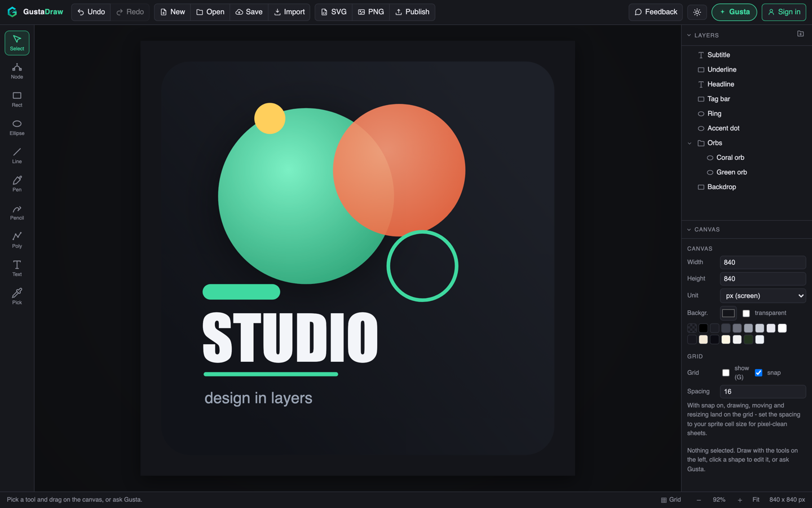Zoom out with the minus icon
This screenshot has height=508, width=812.
click(x=699, y=500)
